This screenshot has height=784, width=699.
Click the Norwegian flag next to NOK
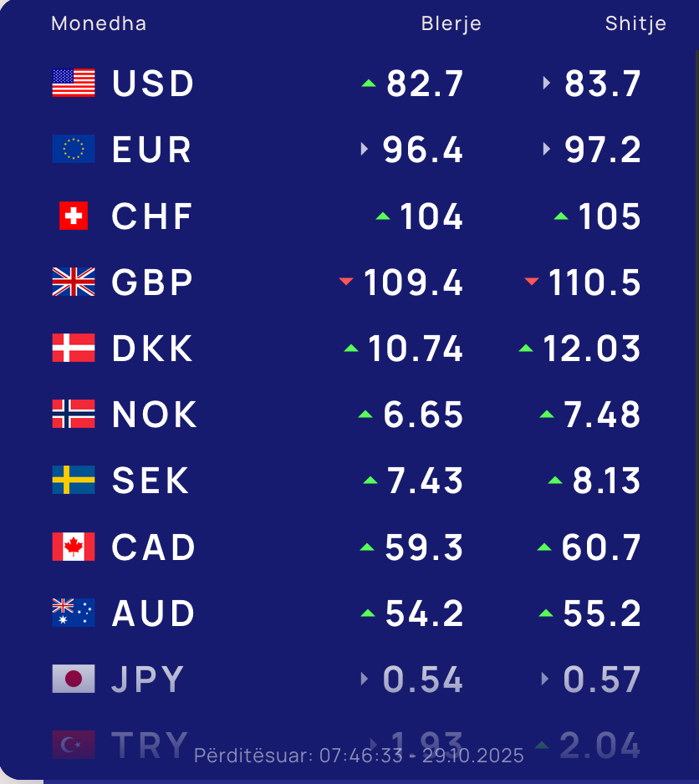[x=74, y=414]
